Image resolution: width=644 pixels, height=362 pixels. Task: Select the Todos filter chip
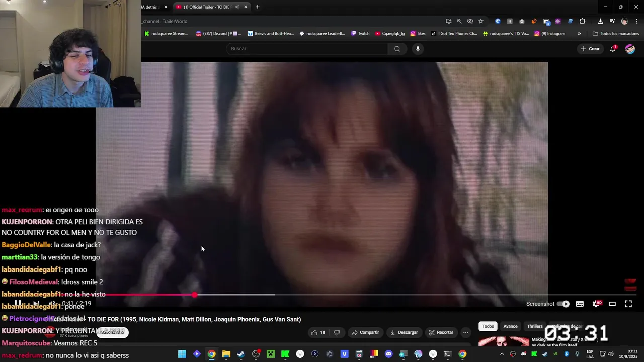coord(488,326)
